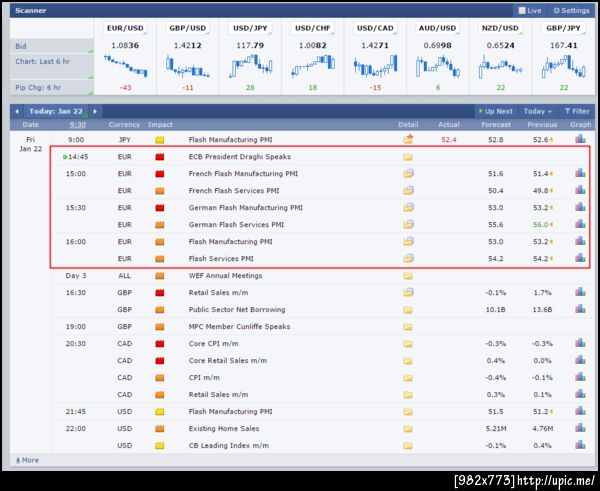The height and width of the screenshot is (491, 600).
Task: Go to previous day arrow
Action: [x=17, y=111]
